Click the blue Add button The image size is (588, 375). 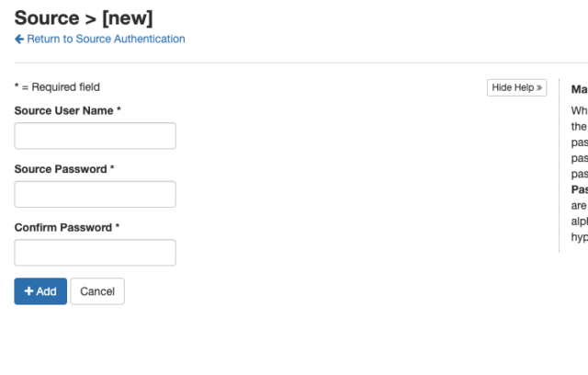40,291
